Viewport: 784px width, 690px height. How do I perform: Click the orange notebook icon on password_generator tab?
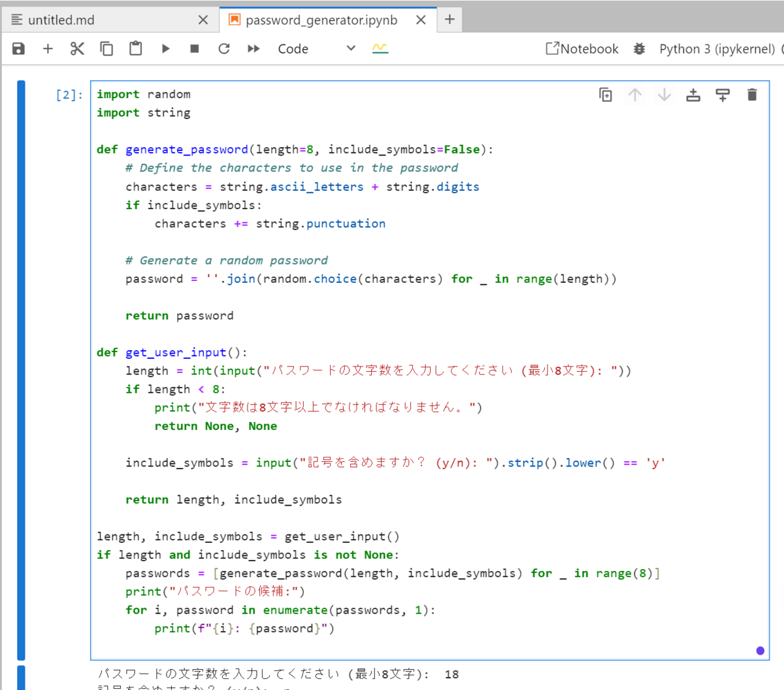pyautogui.click(x=234, y=20)
